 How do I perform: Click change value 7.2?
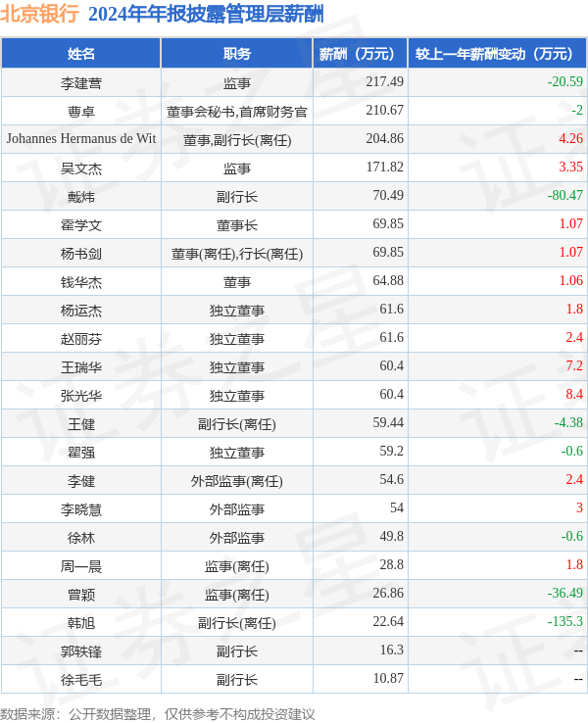574,365
